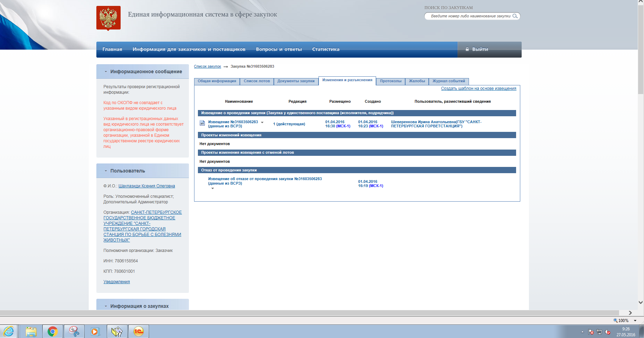Open dropdown arrow under refusal notice link
Screen dimensions: 644x338
212,188
